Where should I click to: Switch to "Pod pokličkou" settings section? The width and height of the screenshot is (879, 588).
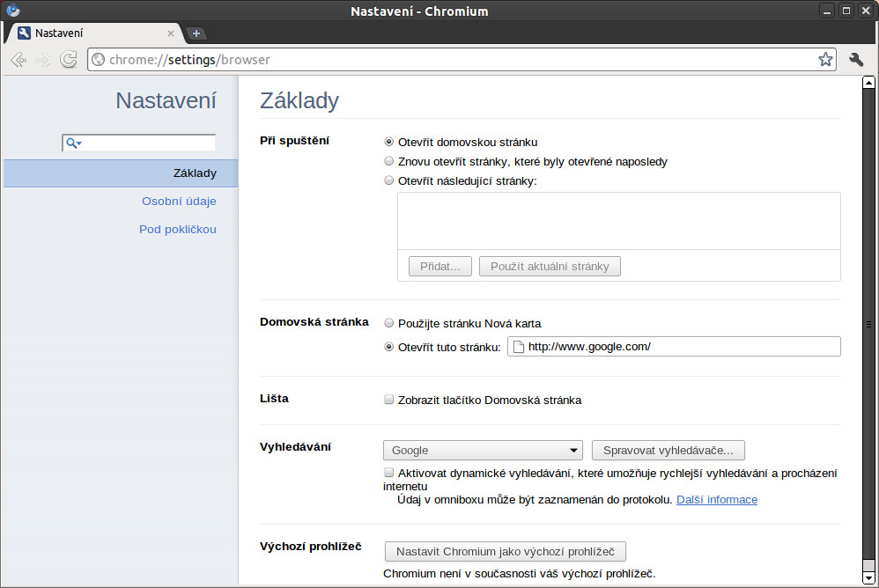[178, 229]
